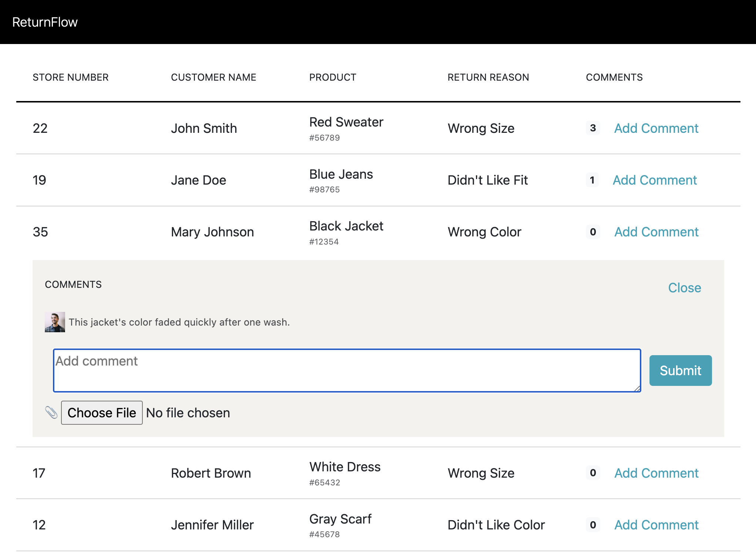The image size is (756, 552).
Task: Click Add Comment on Black Jacket row
Action: [x=656, y=232]
